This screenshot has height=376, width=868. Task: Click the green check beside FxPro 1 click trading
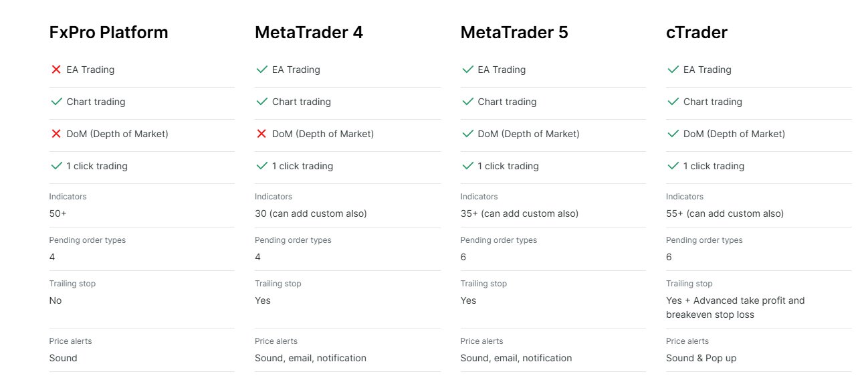pyautogui.click(x=56, y=166)
